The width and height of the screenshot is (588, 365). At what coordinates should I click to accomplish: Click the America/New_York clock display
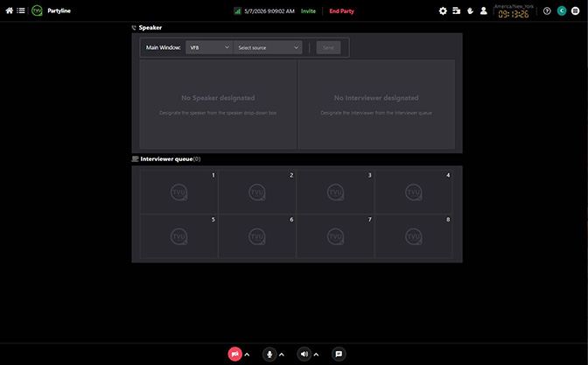514,11
